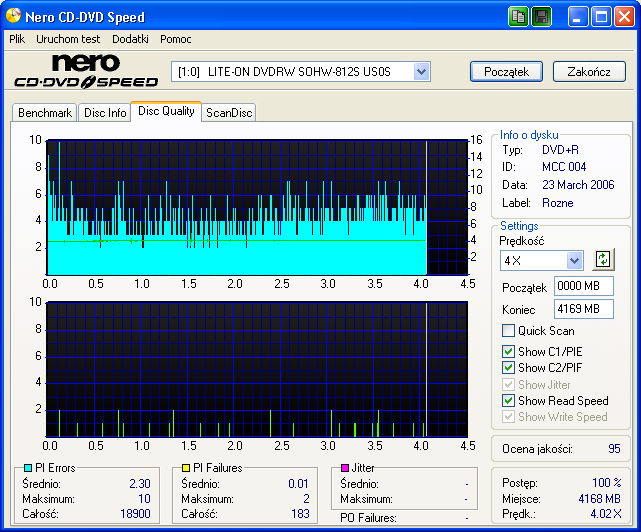Click the PO Failures label
Viewport: 641px width, 532px height.
point(368,518)
